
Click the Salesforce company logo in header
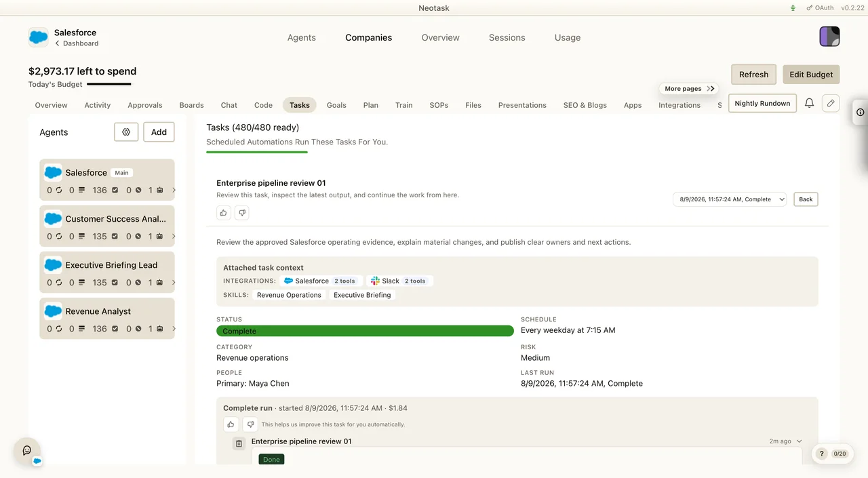coord(39,37)
